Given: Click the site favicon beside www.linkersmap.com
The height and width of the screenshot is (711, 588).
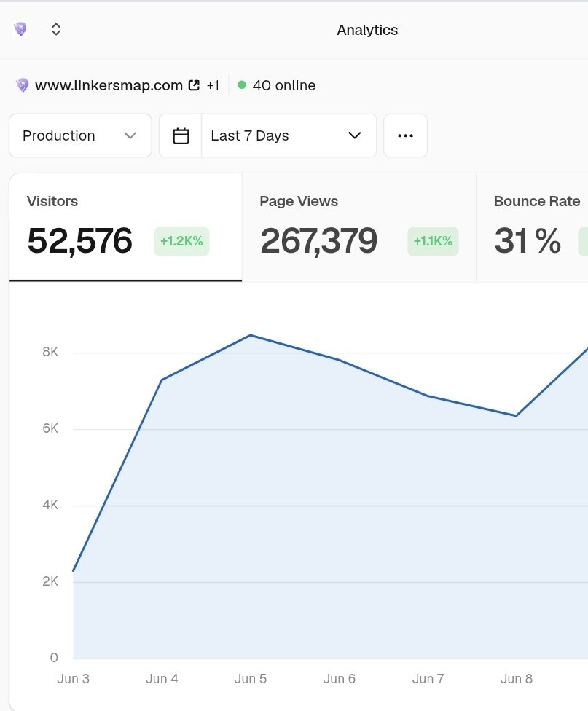Looking at the screenshot, I should 23,85.
